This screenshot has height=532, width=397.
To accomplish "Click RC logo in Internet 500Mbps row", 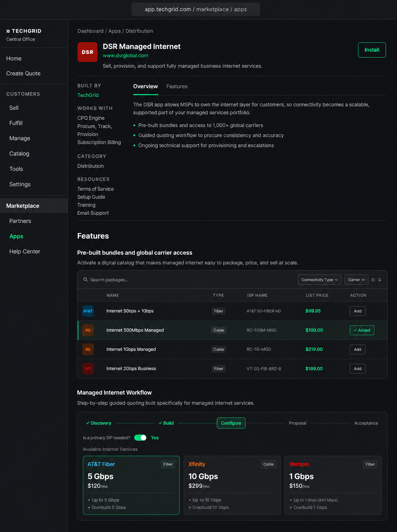I will tap(88, 330).
